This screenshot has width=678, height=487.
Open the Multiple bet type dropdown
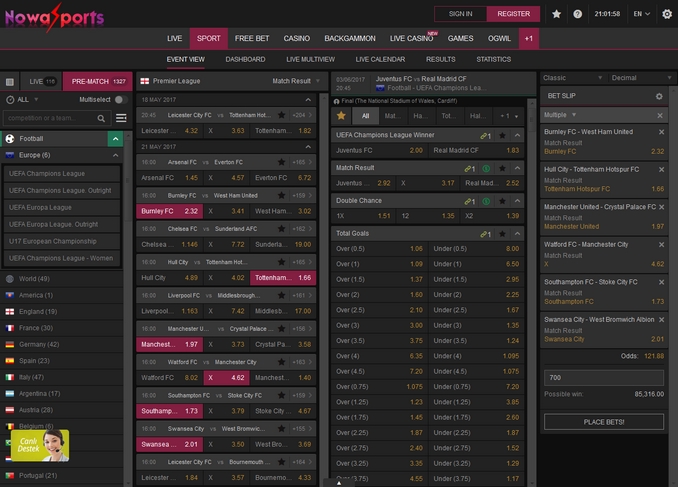560,115
